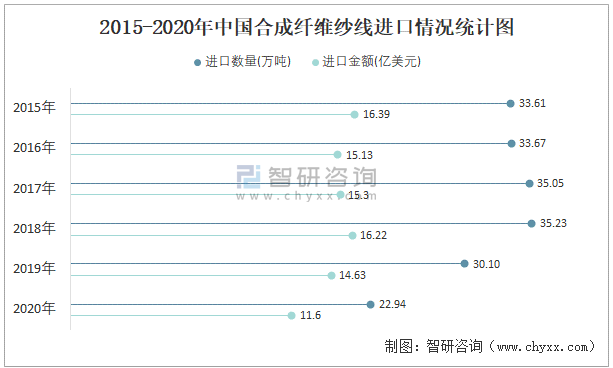Click the 进口数量(万吨) legend label

[248, 62]
